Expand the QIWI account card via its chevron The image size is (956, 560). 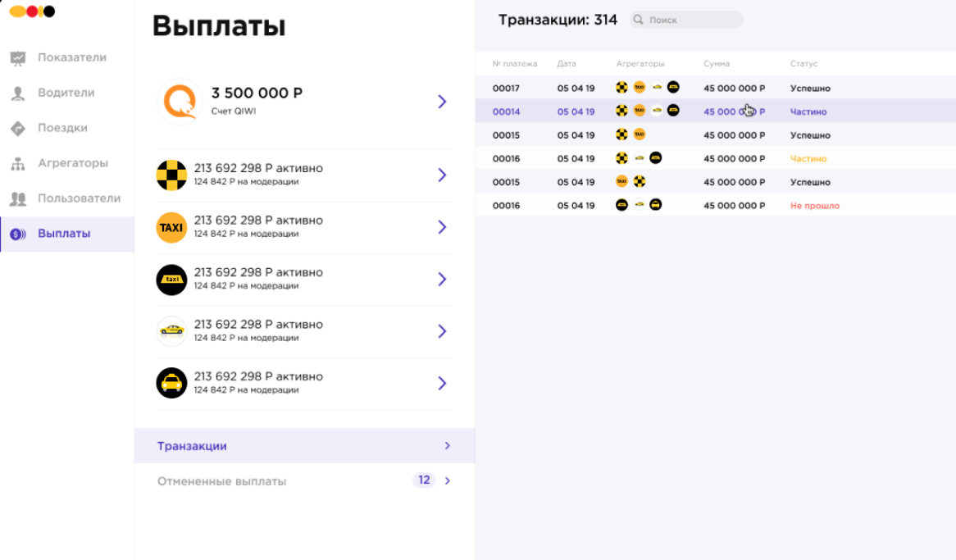pyautogui.click(x=442, y=101)
